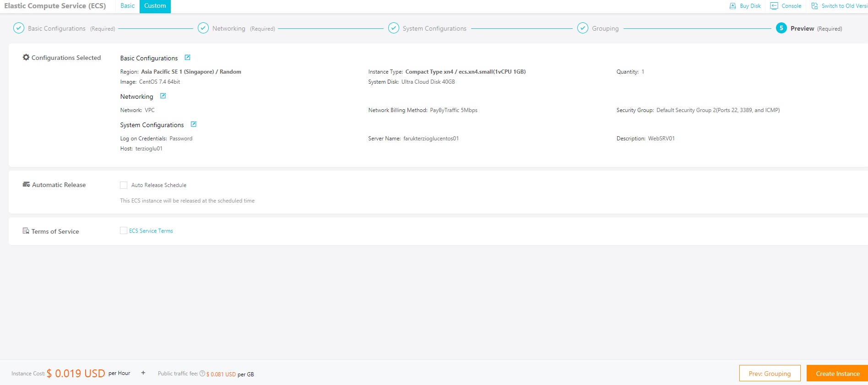Click the server name farukterzioglucentos01

431,139
